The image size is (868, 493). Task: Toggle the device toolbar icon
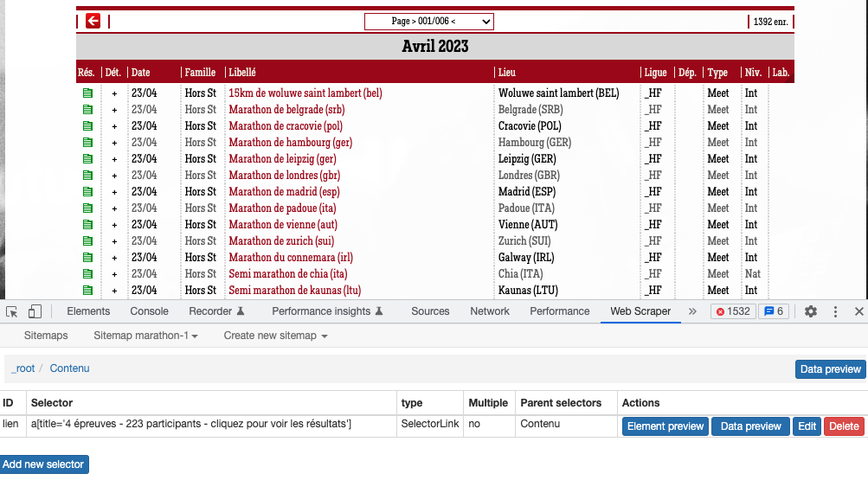[x=35, y=311]
